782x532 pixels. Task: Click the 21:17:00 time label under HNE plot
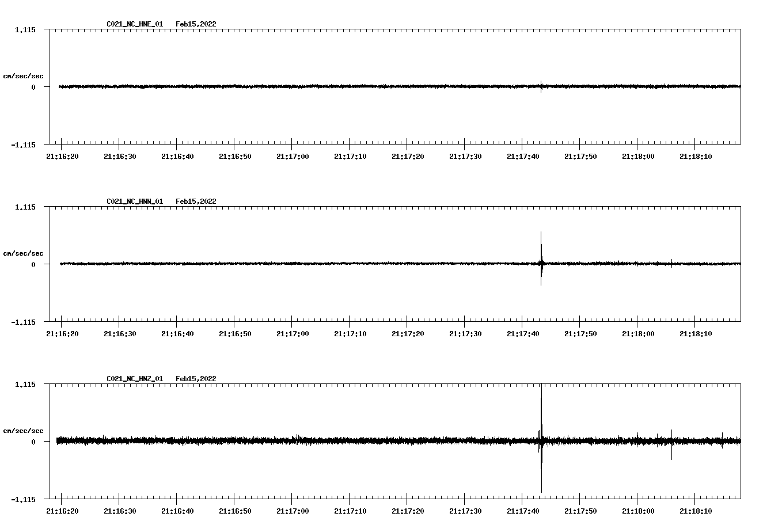pos(293,157)
